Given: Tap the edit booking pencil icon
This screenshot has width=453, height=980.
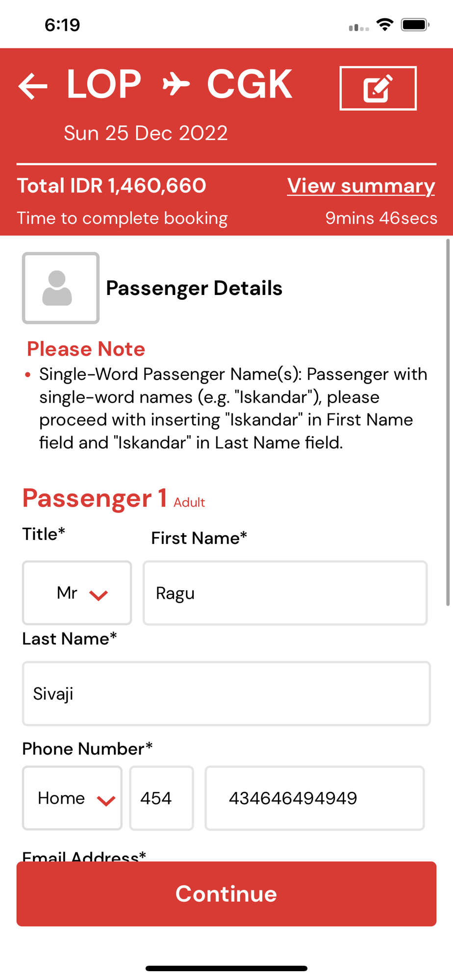Looking at the screenshot, I should pos(377,88).
